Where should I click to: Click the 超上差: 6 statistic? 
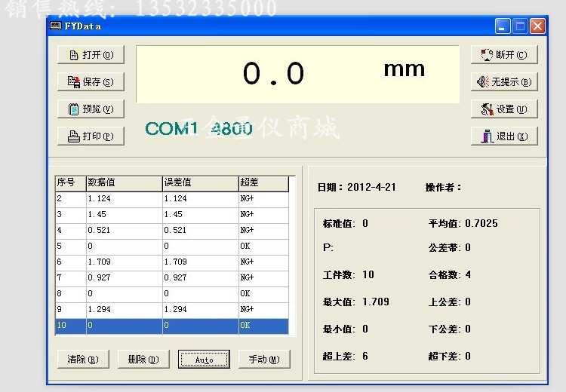pos(346,357)
